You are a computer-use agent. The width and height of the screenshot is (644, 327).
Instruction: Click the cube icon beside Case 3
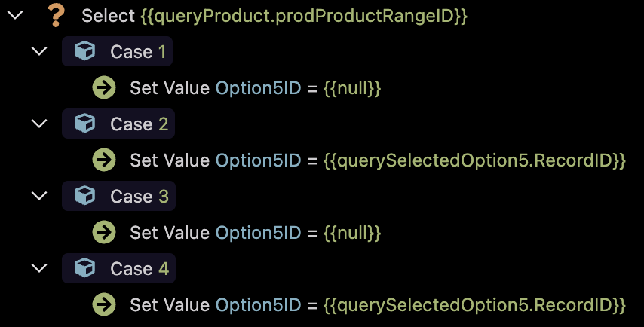point(84,196)
